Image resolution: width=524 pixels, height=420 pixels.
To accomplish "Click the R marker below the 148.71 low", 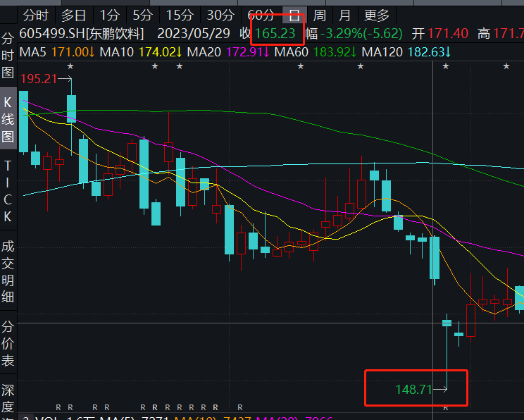I will 446,408.
